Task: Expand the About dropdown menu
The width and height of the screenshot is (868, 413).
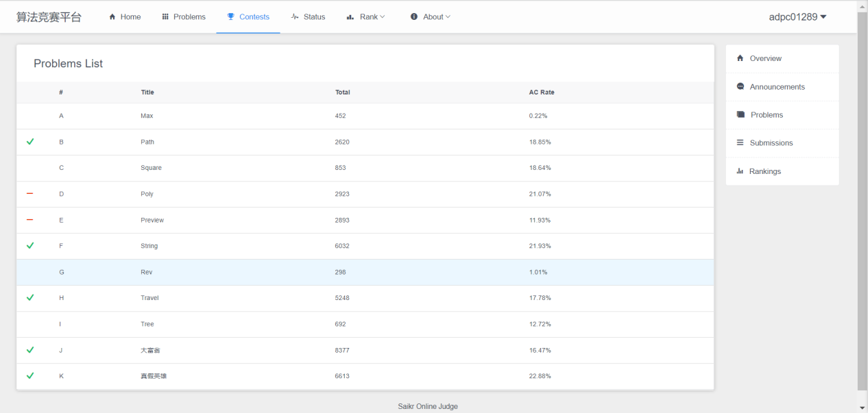Action: (431, 16)
